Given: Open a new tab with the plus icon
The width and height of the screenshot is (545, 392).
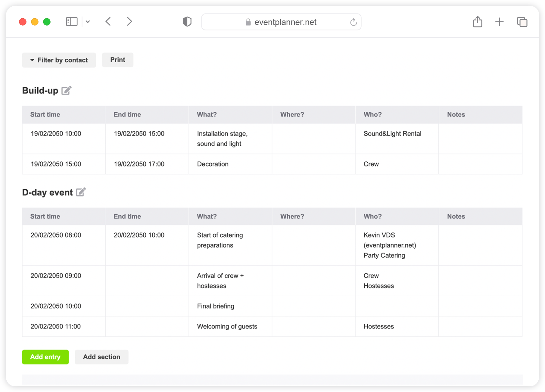Looking at the screenshot, I should click(499, 21).
